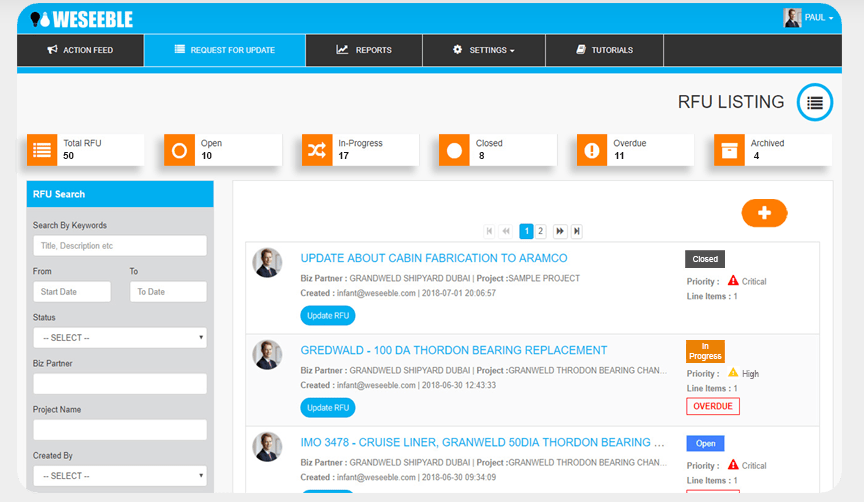Click the Overdue exclamation icon
Screen dimensions: 864x502
pos(592,150)
